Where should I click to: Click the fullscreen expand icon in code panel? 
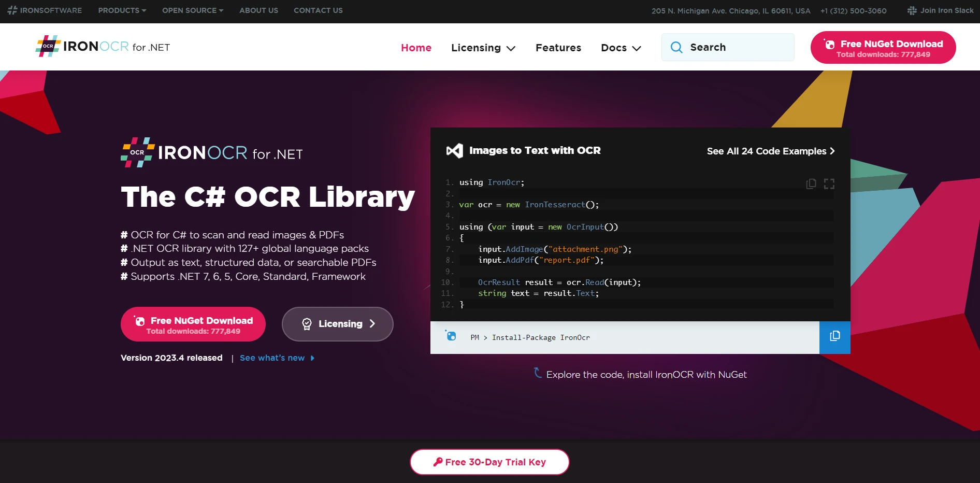[829, 184]
